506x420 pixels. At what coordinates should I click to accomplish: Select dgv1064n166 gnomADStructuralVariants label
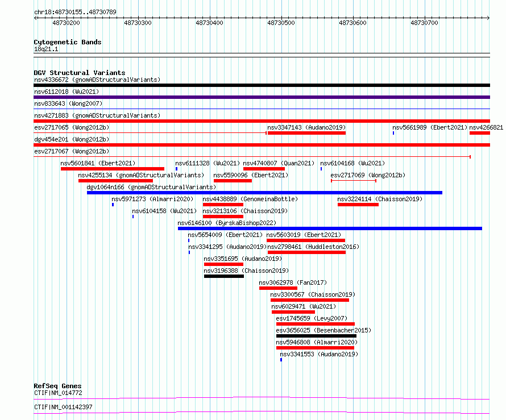point(151,187)
